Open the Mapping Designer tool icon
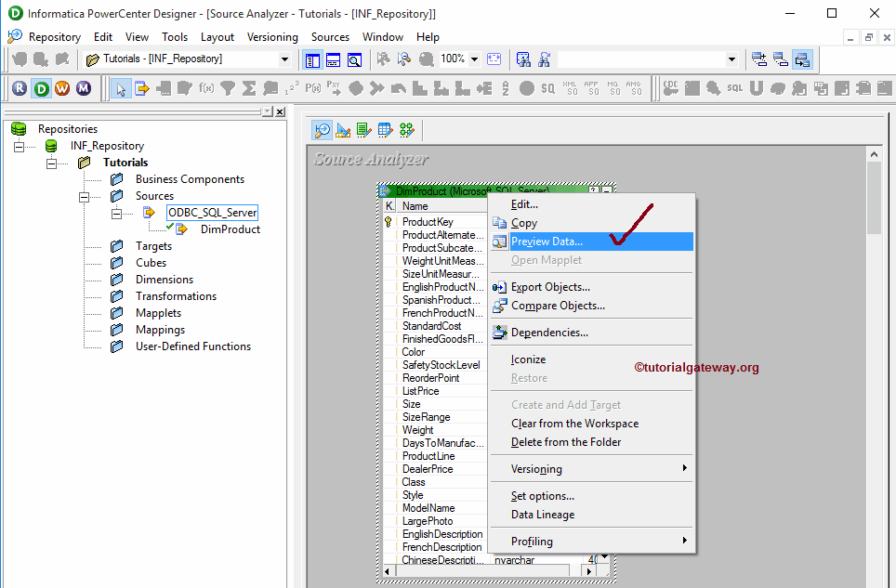The width and height of the screenshot is (896, 588). tap(407, 130)
